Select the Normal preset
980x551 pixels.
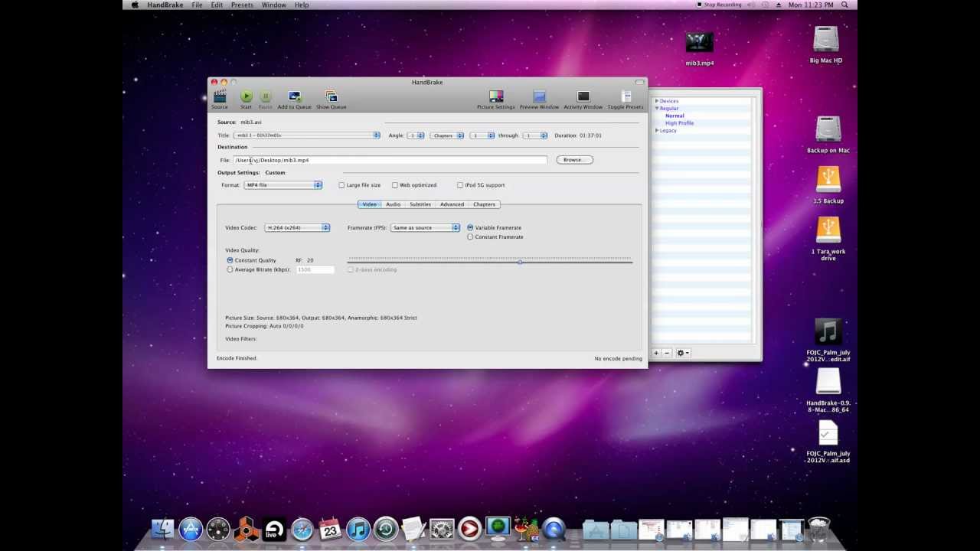[675, 116]
